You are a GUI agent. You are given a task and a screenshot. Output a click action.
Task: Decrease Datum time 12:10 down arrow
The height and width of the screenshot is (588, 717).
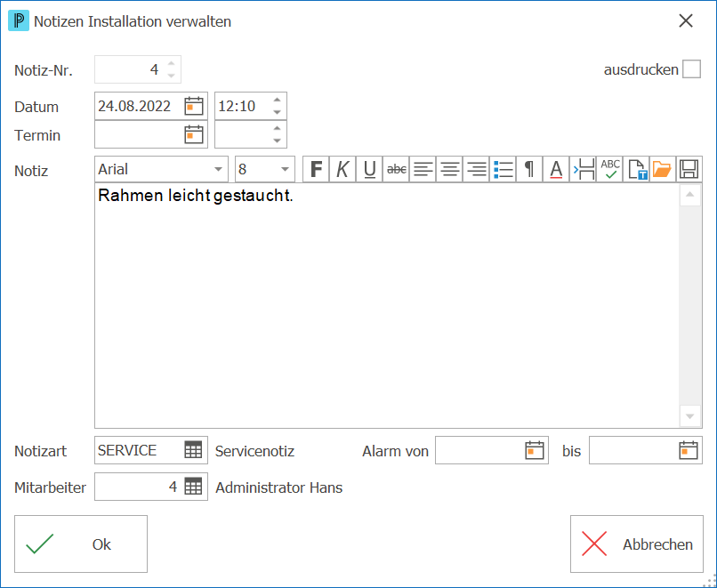pyautogui.click(x=278, y=112)
